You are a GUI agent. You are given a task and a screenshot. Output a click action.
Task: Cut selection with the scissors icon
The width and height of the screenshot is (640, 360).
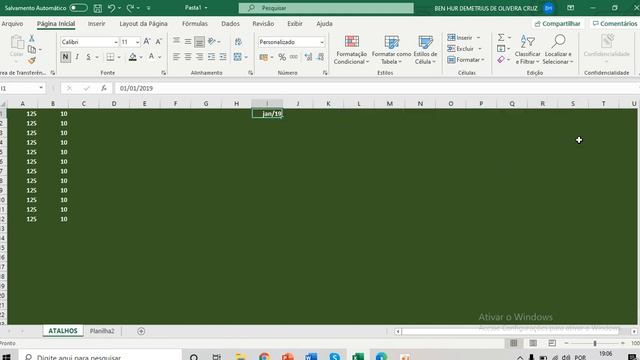(x=32, y=39)
